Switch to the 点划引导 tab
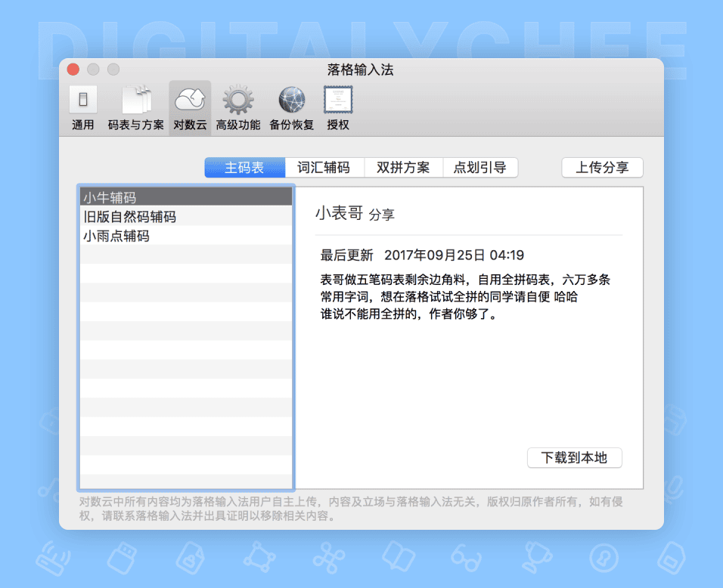 (480, 167)
